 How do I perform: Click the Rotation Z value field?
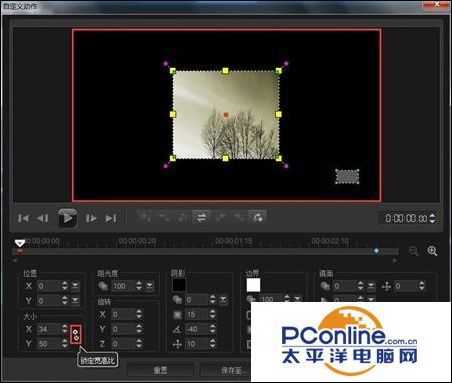coord(123,344)
